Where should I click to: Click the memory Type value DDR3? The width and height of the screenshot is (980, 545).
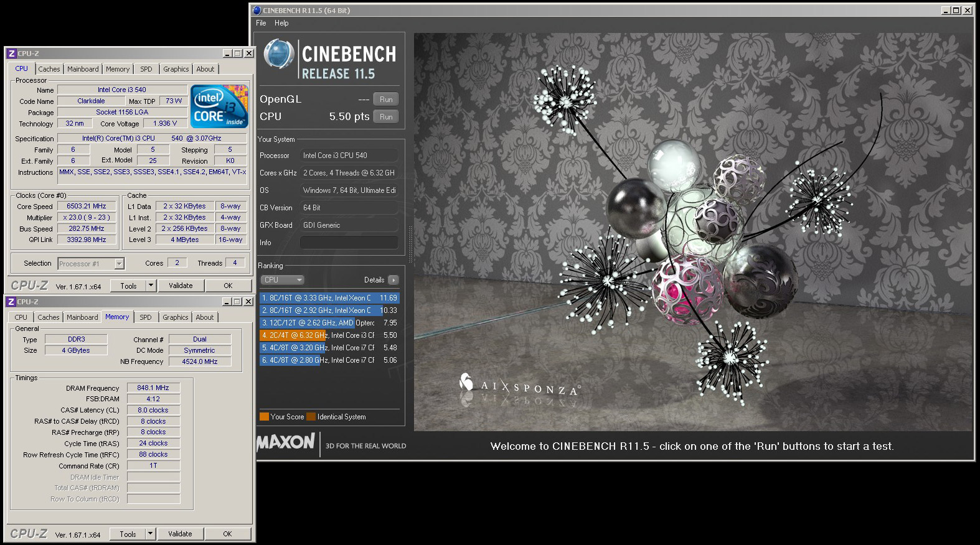click(77, 340)
